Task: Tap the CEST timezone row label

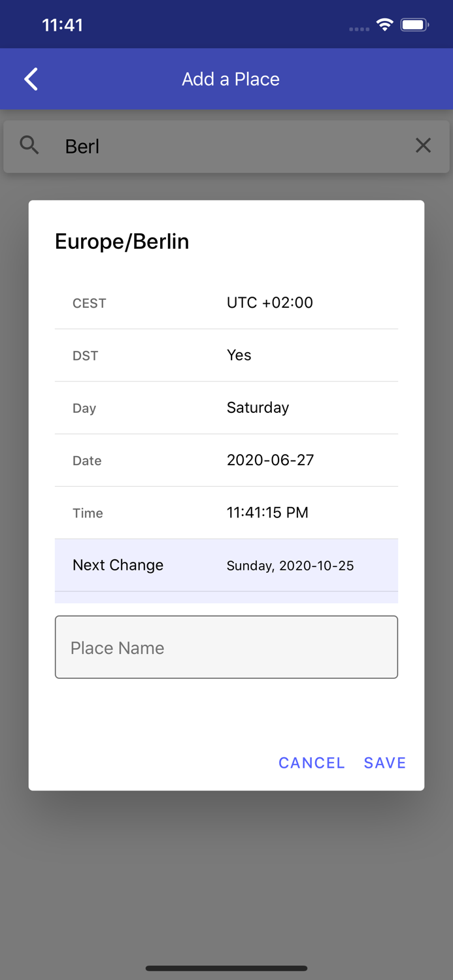Action: (x=89, y=303)
